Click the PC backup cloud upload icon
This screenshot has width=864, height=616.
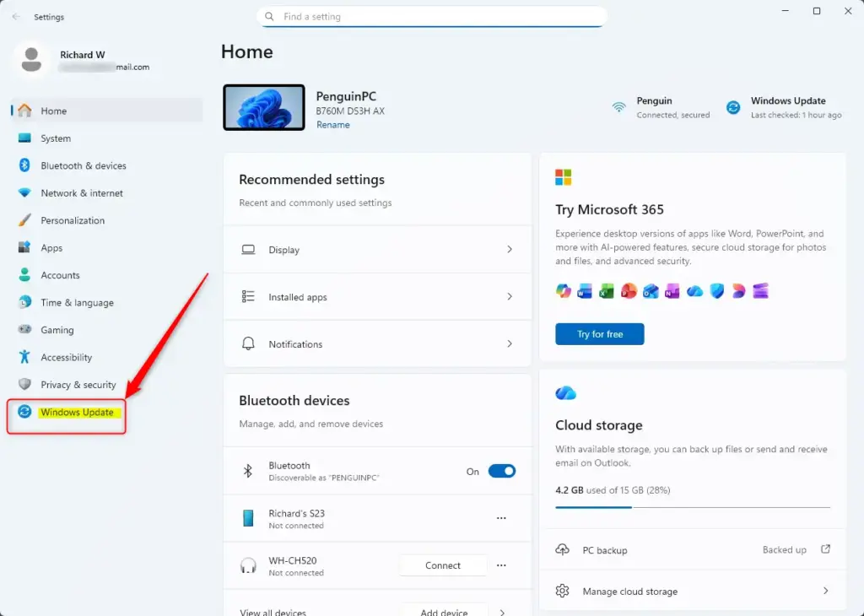tap(562, 549)
